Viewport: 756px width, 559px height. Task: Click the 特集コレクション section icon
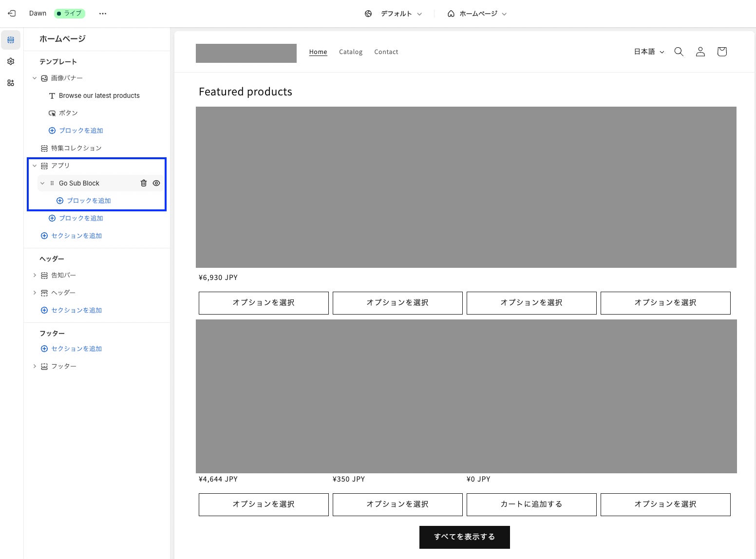point(44,149)
